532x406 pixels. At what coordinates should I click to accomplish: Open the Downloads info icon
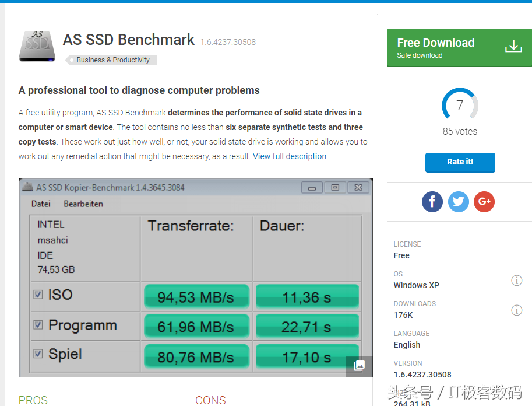coord(516,310)
